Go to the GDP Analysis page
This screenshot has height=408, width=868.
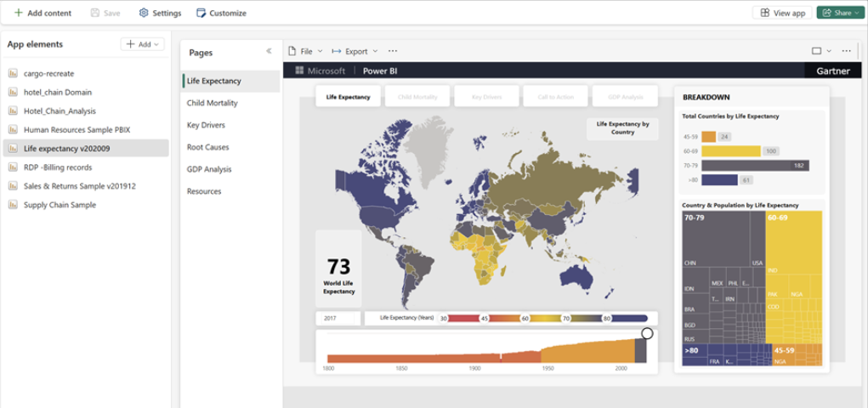click(211, 169)
